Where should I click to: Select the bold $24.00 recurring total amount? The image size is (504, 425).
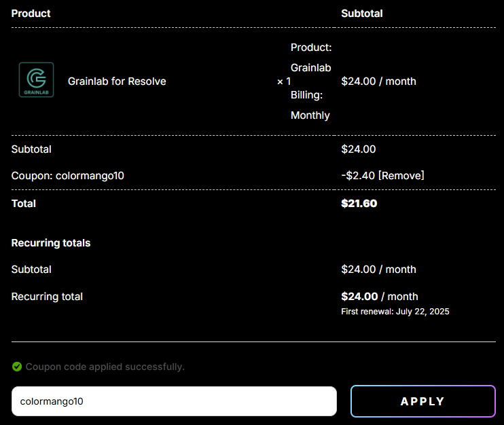click(359, 296)
